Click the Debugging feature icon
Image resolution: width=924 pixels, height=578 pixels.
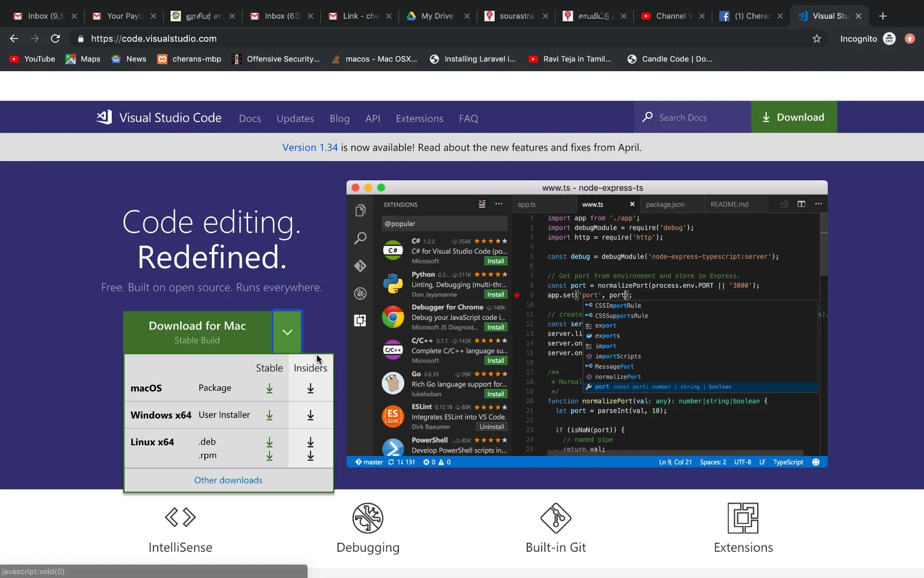(x=368, y=518)
